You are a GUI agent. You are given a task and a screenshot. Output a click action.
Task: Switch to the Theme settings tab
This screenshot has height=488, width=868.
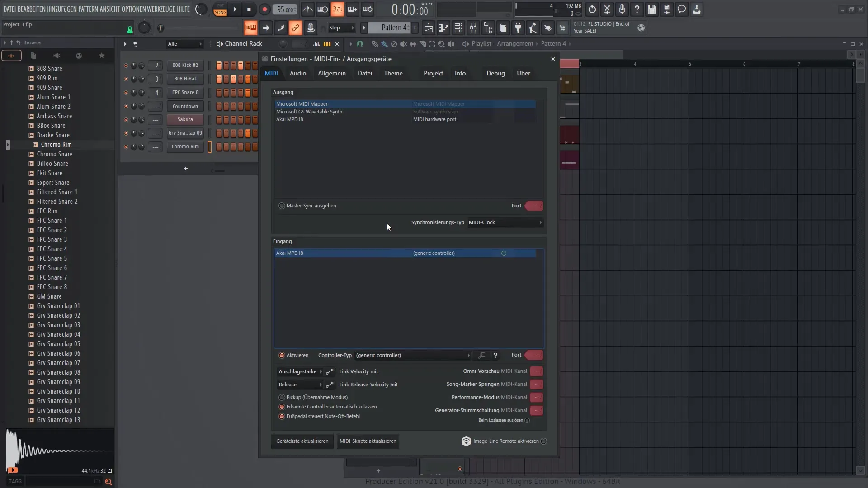[393, 73]
